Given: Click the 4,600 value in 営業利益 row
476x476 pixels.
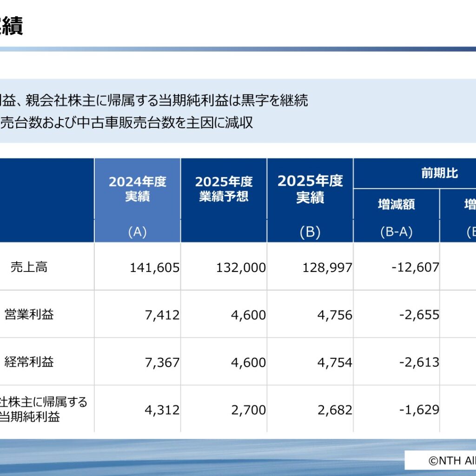Looking at the screenshot, I should tap(248, 315).
